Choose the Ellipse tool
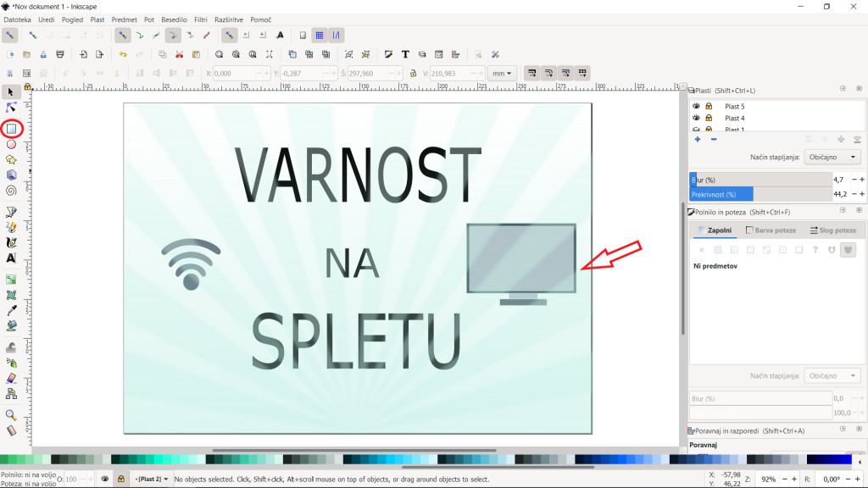 click(11, 144)
